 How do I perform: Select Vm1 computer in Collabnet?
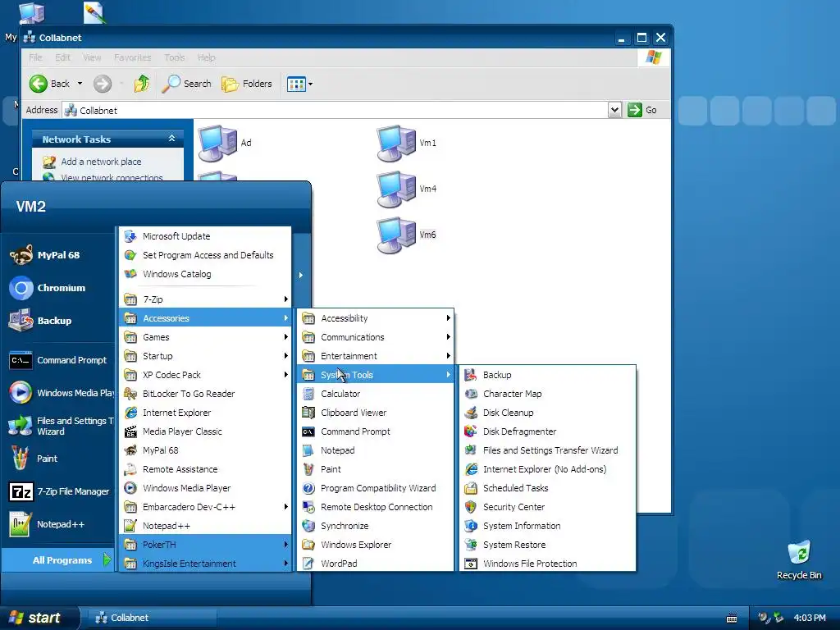[407, 143]
